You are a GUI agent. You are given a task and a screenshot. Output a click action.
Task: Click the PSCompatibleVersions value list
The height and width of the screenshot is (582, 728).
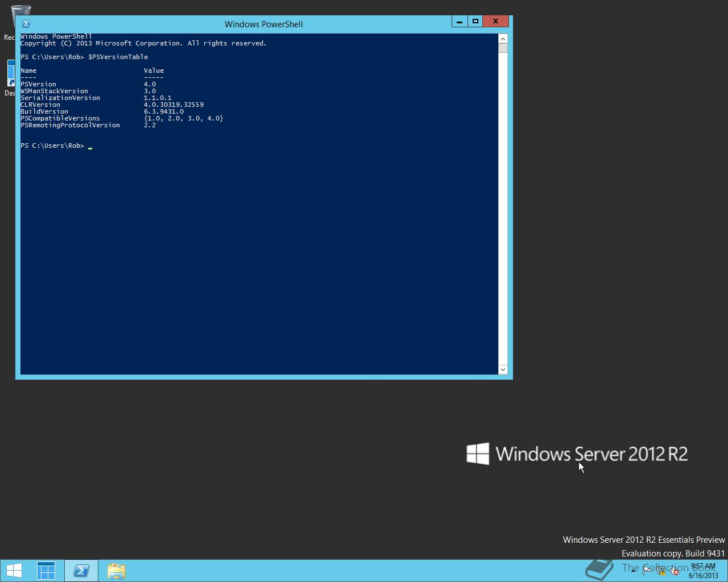click(184, 118)
